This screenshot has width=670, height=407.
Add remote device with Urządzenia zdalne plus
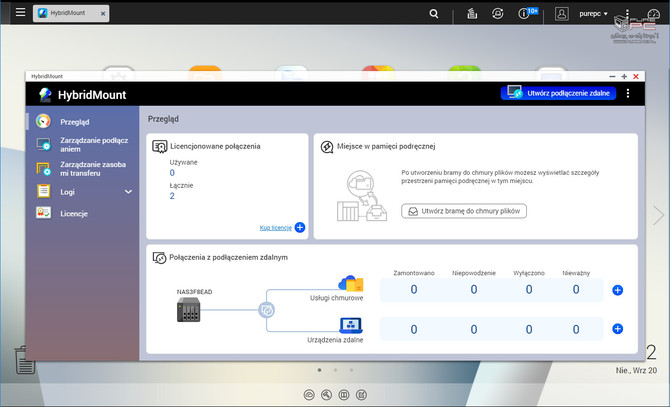click(x=617, y=329)
